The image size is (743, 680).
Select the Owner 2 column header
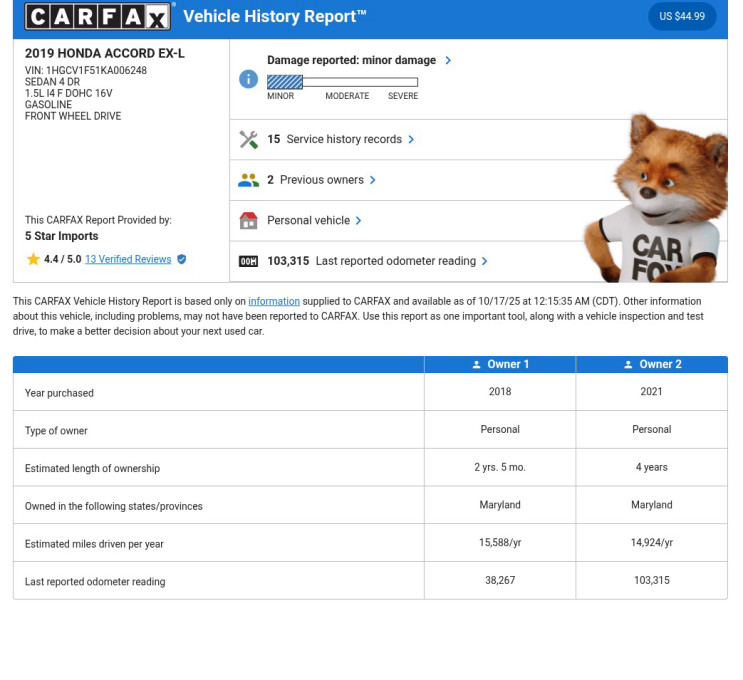point(651,364)
